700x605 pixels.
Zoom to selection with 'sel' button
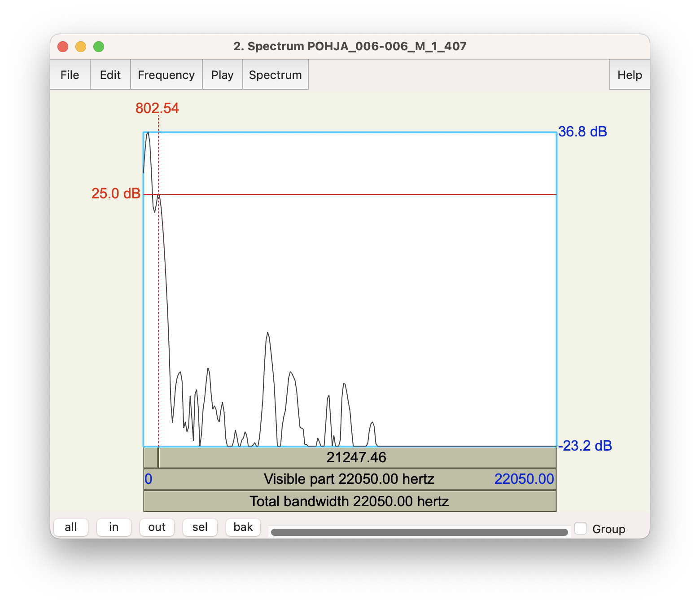[200, 527]
